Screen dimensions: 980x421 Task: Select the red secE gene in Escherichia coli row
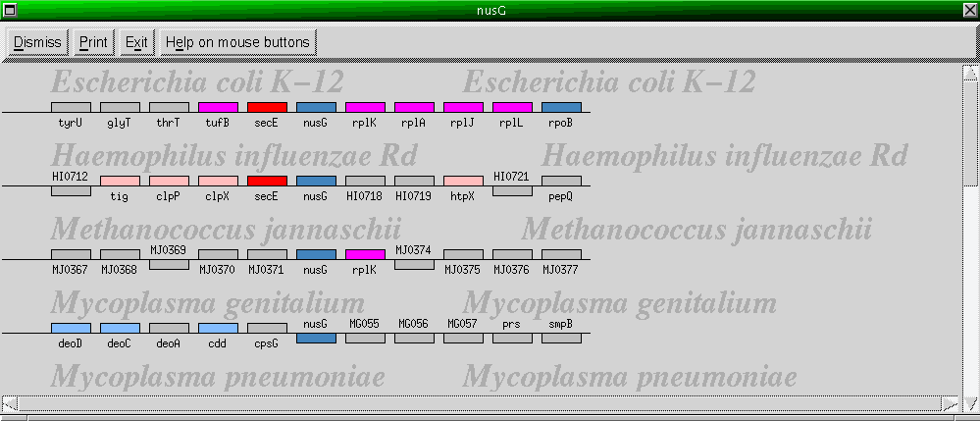[267, 107]
